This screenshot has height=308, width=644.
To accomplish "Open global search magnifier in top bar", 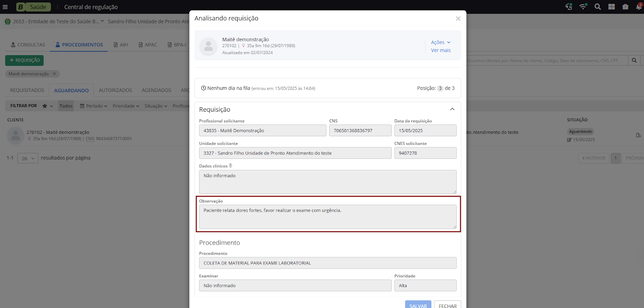I will (x=598, y=6).
